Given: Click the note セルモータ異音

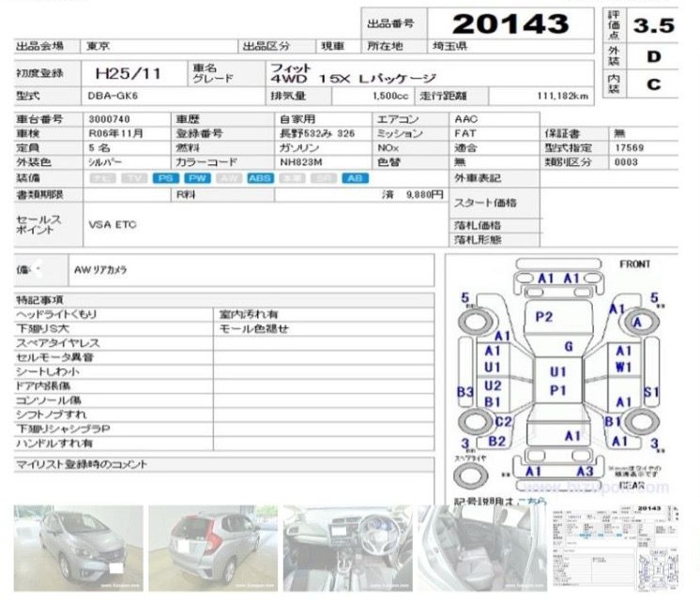Looking at the screenshot, I should coord(54,357).
